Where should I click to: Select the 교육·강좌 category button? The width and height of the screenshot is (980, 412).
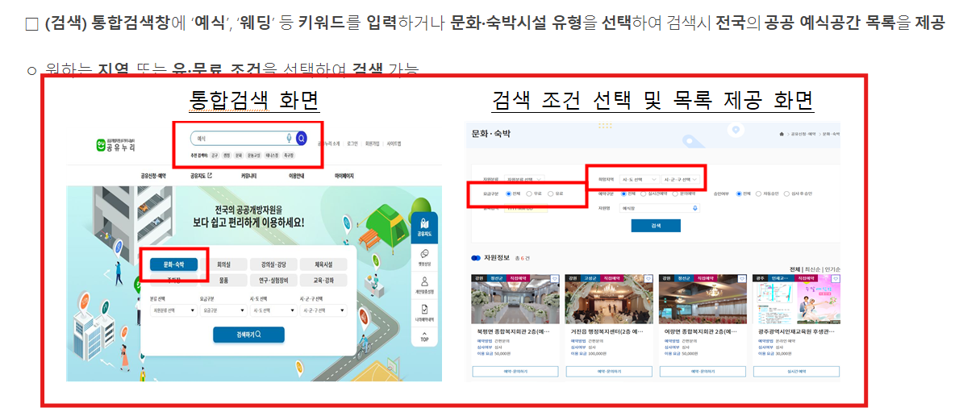pos(323,281)
